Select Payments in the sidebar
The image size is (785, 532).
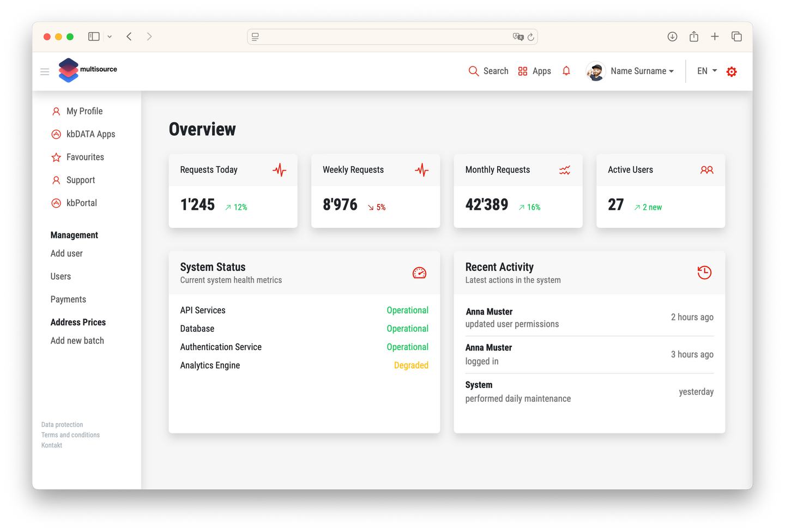tap(68, 299)
